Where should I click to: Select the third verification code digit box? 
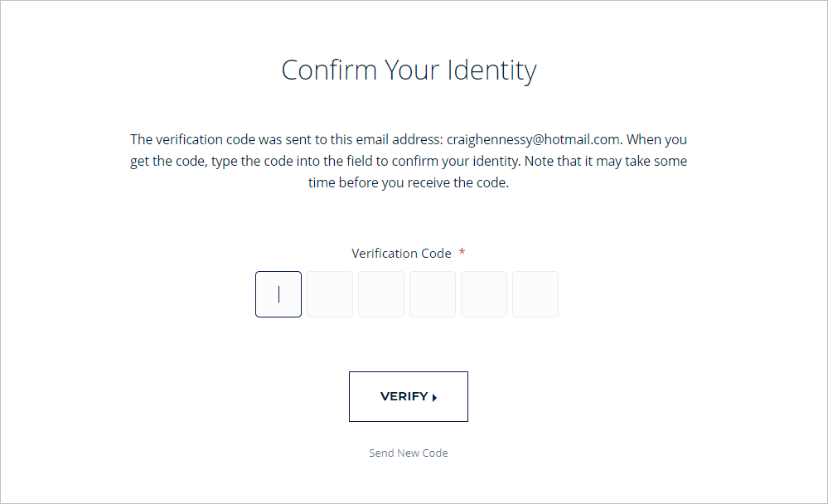(381, 294)
